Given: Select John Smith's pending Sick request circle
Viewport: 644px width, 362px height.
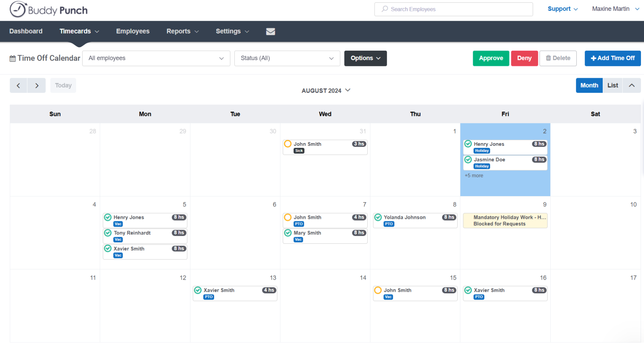Looking at the screenshot, I should 288,144.
